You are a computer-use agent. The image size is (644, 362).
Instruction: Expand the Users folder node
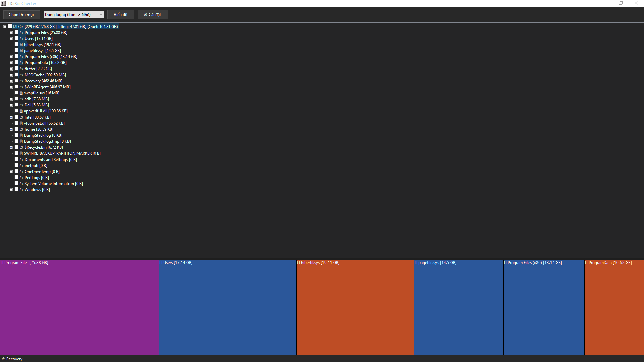pyautogui.click(x=11, y=39)
